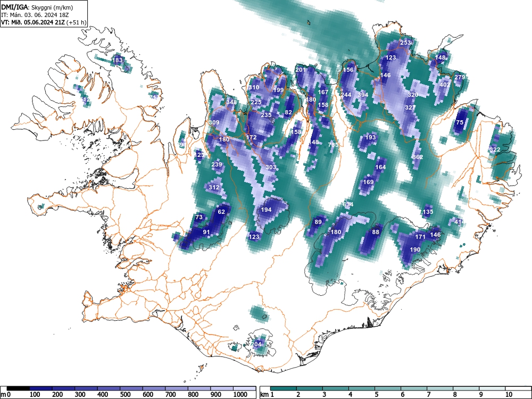Image resolution: width=532 pixels, height=399 pixels.
Task: Click the 'VT: Mið. 05.06.2024 21Z (+51 h)' line
Action: pos(44,22)
